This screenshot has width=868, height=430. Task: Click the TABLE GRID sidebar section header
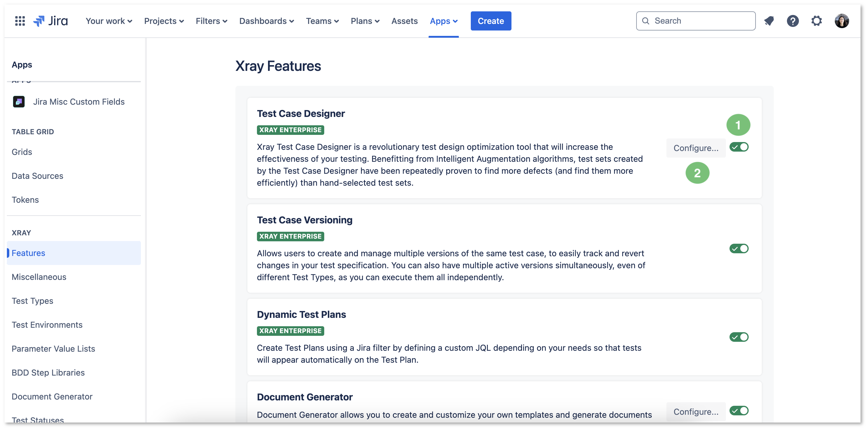pyautogui.click(x=33, y=132)
